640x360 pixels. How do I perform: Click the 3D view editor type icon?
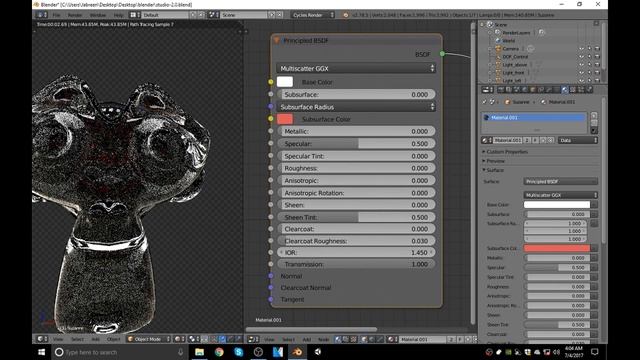click(x=42, y=339)
